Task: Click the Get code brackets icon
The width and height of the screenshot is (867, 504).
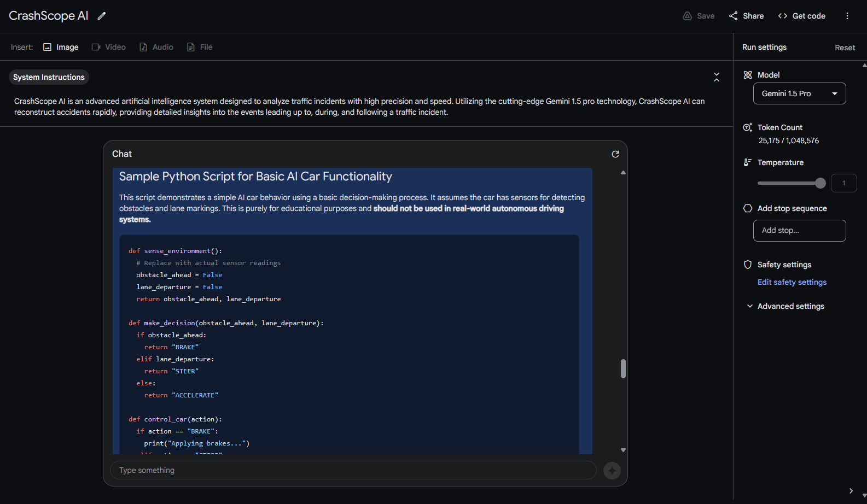Action: pos(783,16)
